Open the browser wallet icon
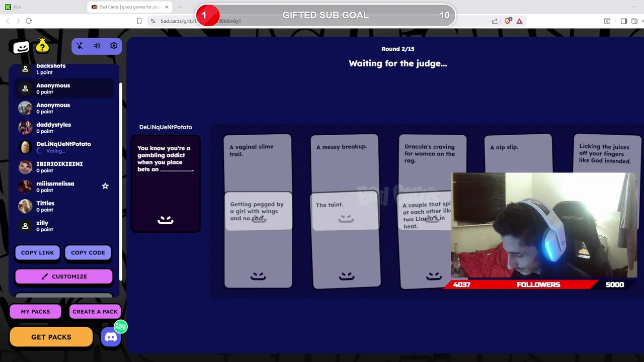 click(x=635, y=21)
